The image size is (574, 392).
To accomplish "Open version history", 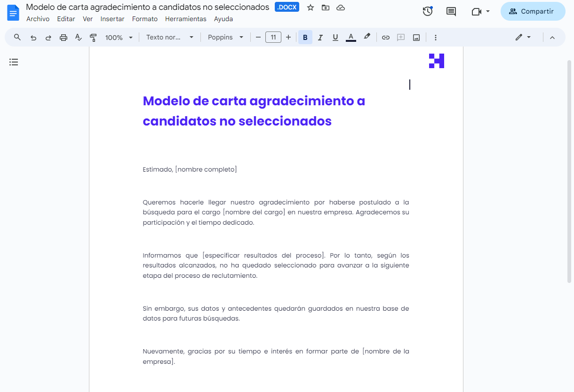I will pos(428,11).
